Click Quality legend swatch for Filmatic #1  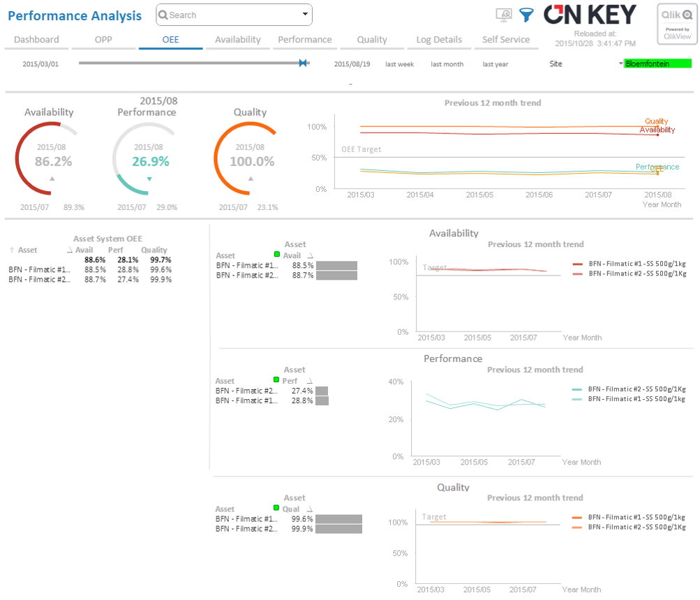[576, 518]
